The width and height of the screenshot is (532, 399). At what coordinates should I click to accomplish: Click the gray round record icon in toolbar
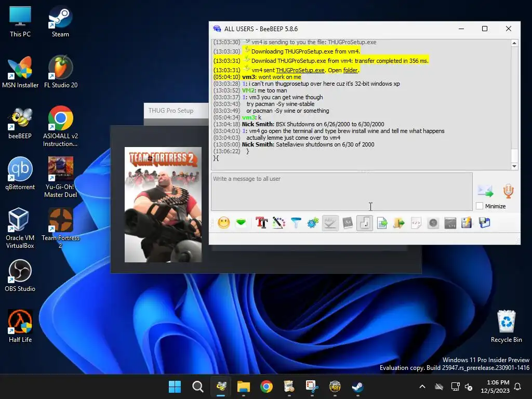pyautogui.click(x=433, y=223)
